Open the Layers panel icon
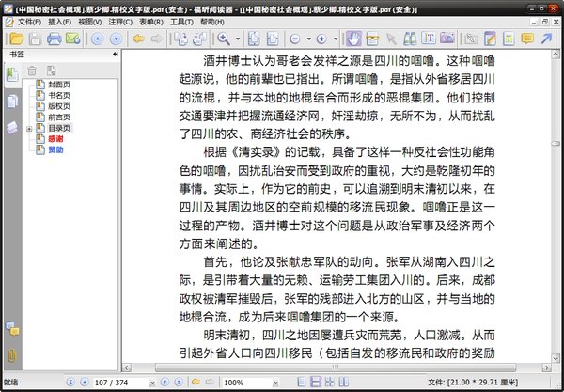Viewport: 564px width, 392px height. click(12, 128)
